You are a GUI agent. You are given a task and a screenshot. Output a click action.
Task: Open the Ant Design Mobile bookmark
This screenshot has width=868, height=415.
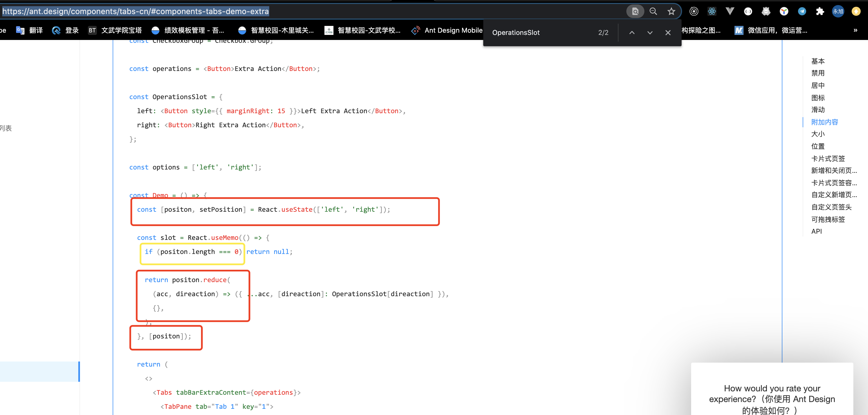[x=447, y=30]
